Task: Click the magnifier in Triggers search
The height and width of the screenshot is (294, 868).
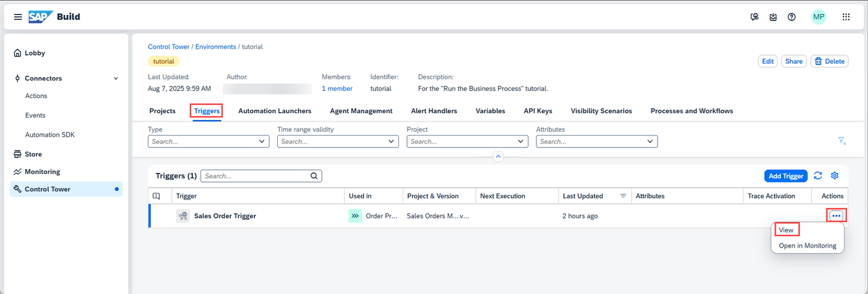Action: coord(314,176)
